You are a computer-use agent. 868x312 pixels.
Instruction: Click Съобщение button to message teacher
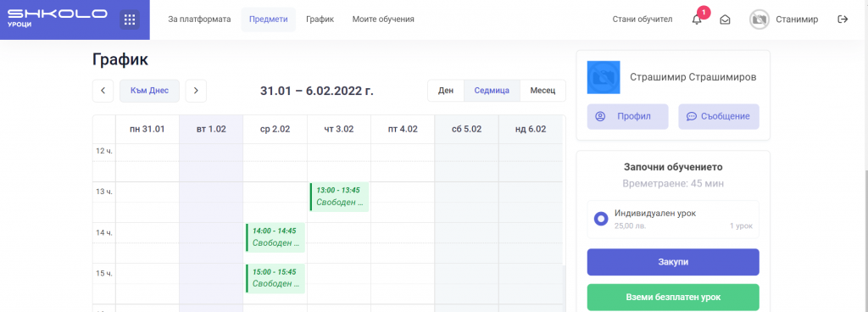pos(719,117)
